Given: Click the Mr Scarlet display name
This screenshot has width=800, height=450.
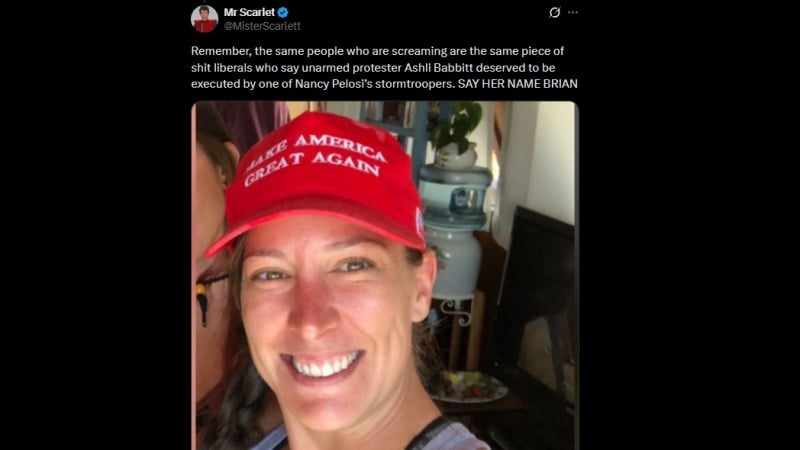Looking at the screenshot, I should coord(249,12).
